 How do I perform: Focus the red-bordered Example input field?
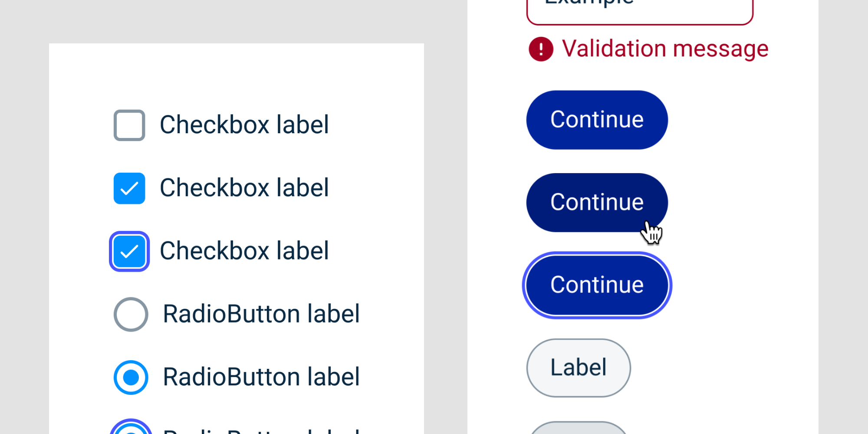tap(639, 11)
